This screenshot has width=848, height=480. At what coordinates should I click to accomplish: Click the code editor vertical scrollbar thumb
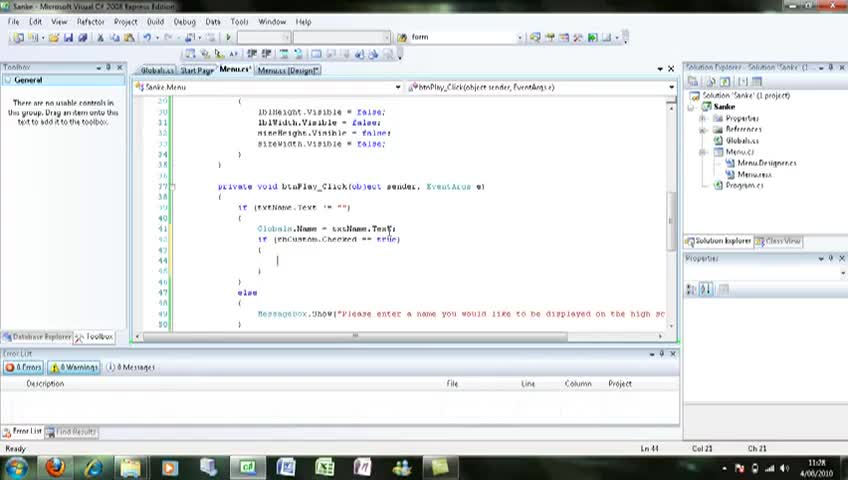pos(671,221)
